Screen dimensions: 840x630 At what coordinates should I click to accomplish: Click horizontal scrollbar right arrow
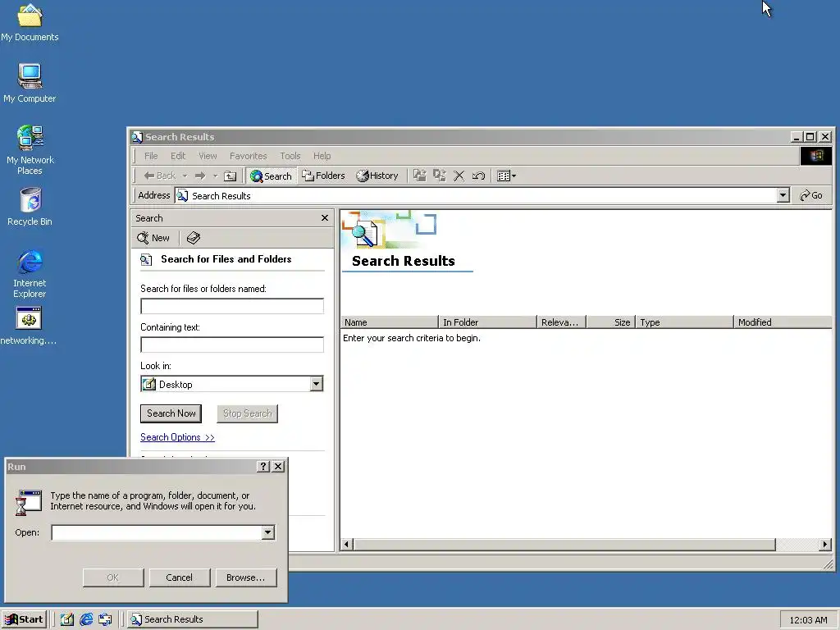click(825, 545)
